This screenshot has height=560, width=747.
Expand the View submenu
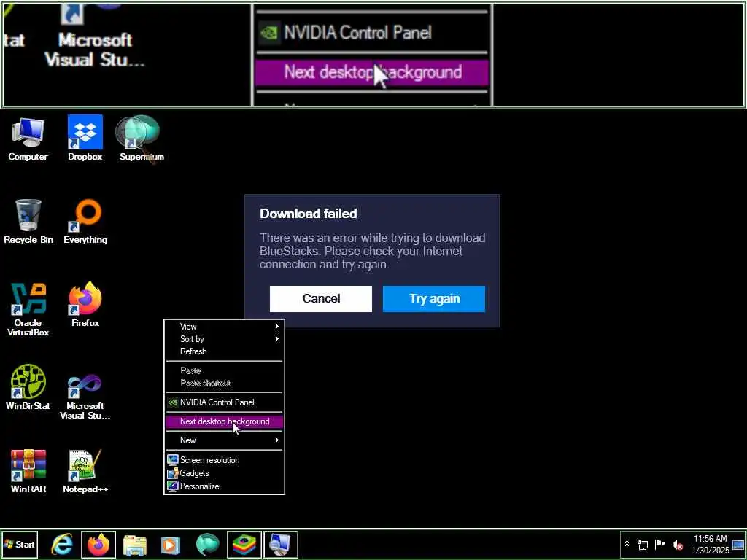pyautogui.click(x=224, y=327)
